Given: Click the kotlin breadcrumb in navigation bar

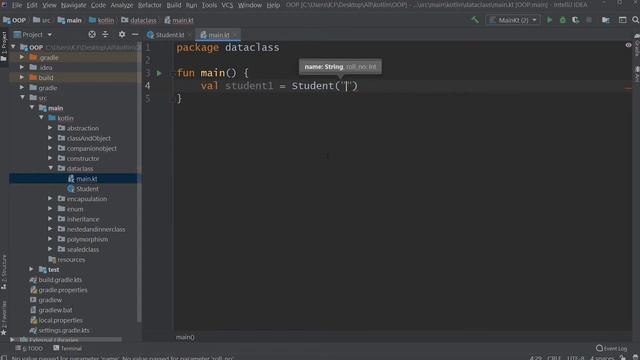Looking at the screenshot, I should tap(102, 20).
